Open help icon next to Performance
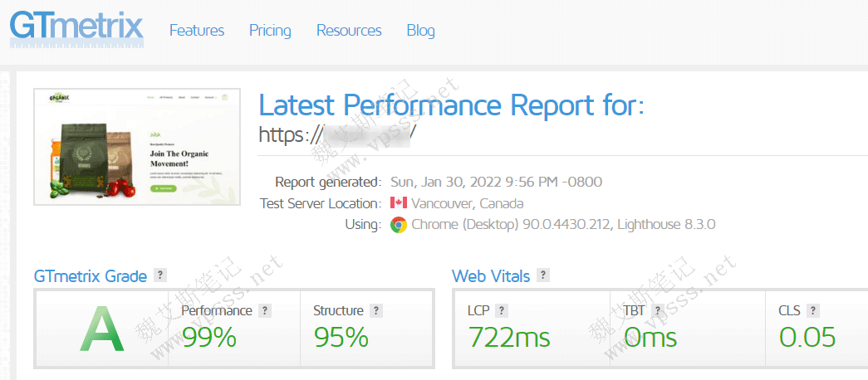This screenshot has width=868, height=380. [265, 310]
